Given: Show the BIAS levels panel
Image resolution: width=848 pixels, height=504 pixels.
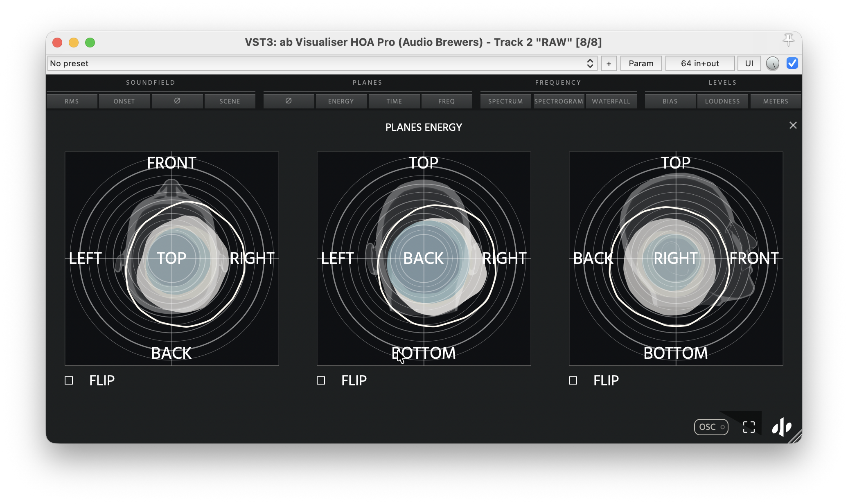Looking at the screenshot, I should click(x=670, y=101).
